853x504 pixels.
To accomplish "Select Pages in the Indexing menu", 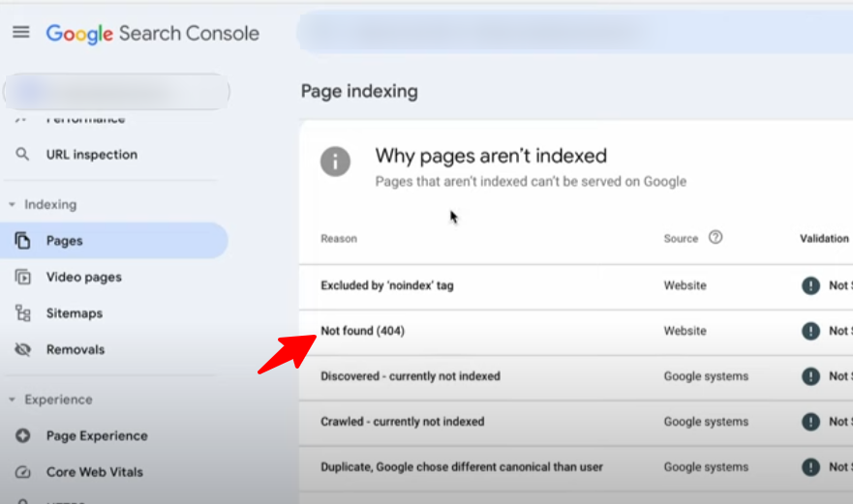I will 114,240.
